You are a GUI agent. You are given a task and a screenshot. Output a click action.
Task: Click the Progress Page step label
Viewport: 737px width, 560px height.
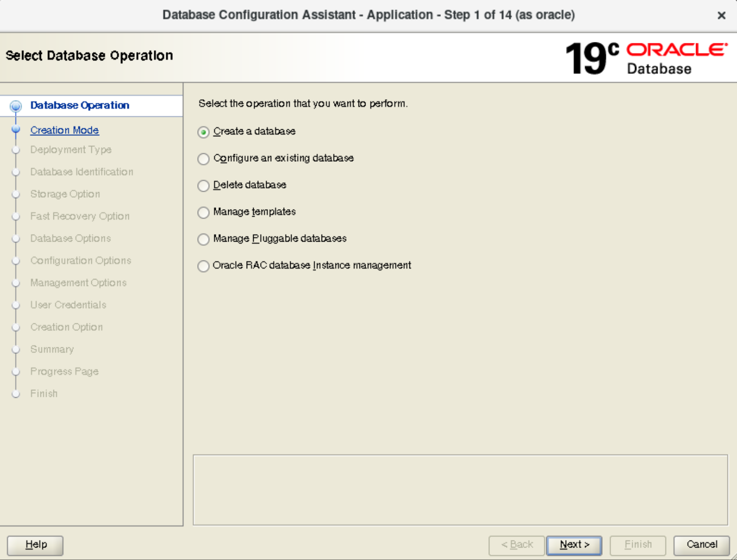(x=64, y=372)
